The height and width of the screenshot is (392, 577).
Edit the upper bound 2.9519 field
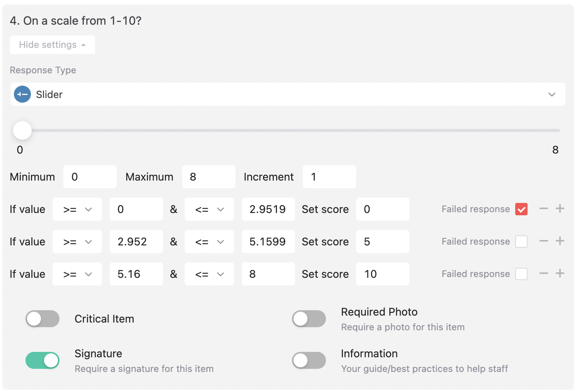tap(268, 209)
